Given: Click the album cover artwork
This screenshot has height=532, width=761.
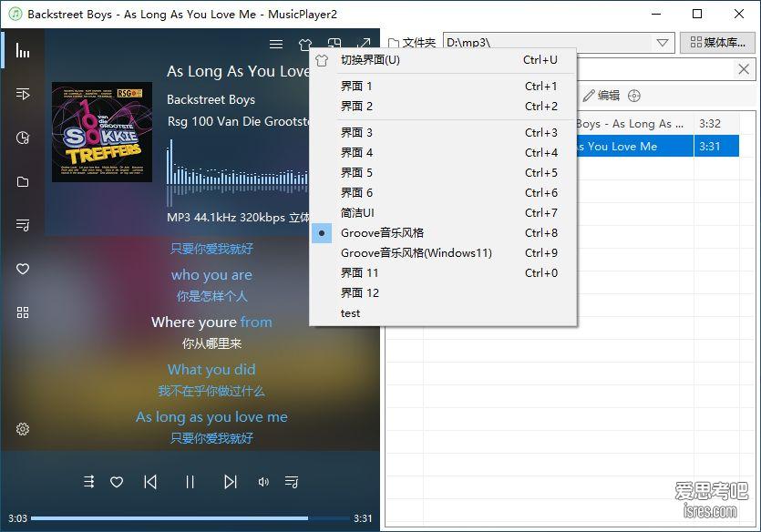Looking at the screenshot, I should [102, 132].
